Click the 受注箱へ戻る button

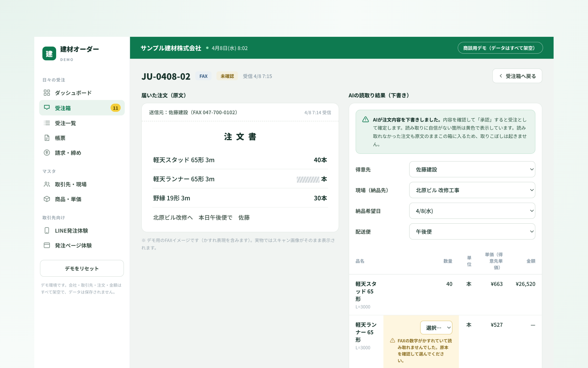click(517, 76)
